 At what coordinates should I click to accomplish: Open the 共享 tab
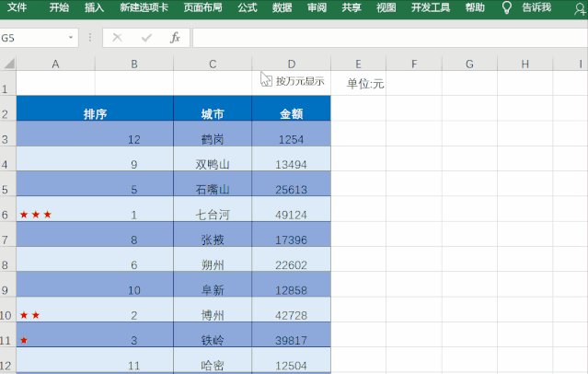click(x=352, y=7)
